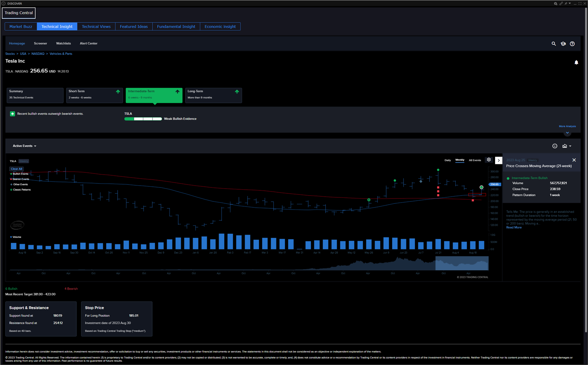The image size is (588, 365).
Task: Open the Watchlists menu item
Action: pos(63,43)
